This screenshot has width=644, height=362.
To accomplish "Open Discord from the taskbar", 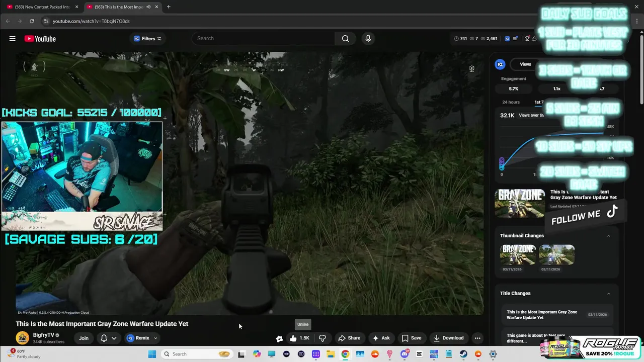I will pyautogui.click(x=404, y=354).
